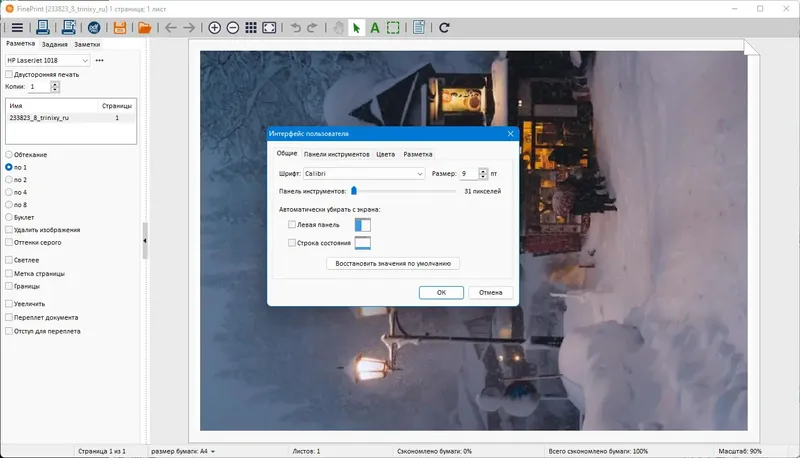The width and height of the screenshot is (800, 458).
Task: Tick the Строка состояния checkbox
Action: point(292,243)
